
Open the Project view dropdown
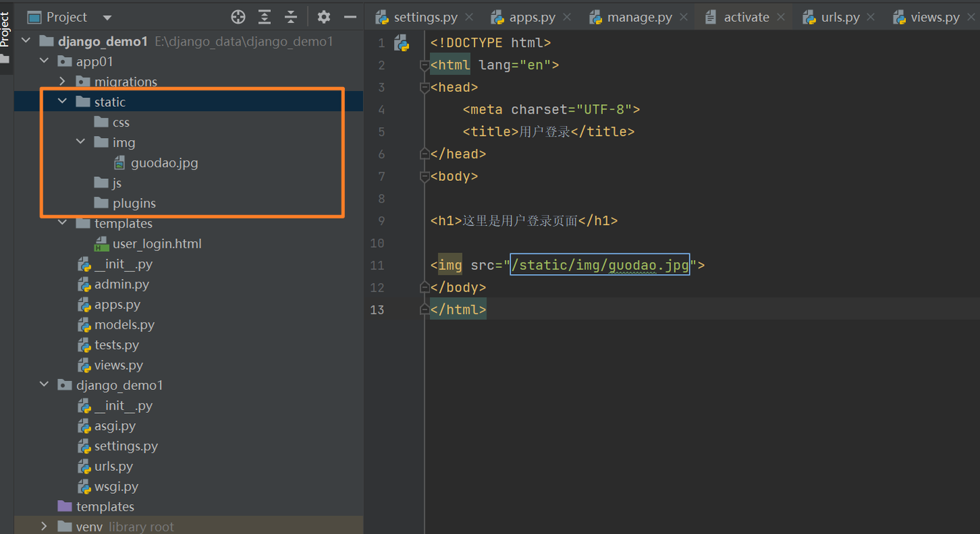pos(107,18)
